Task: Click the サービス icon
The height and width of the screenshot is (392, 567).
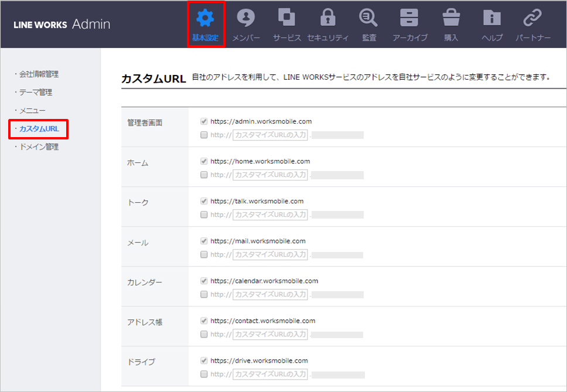Action: [286, 19]
